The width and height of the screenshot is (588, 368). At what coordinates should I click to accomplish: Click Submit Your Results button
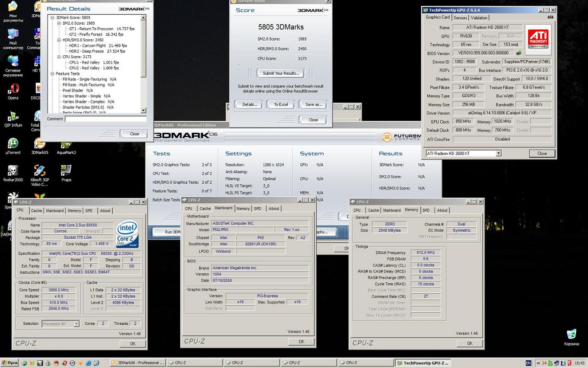click(281, 73)
